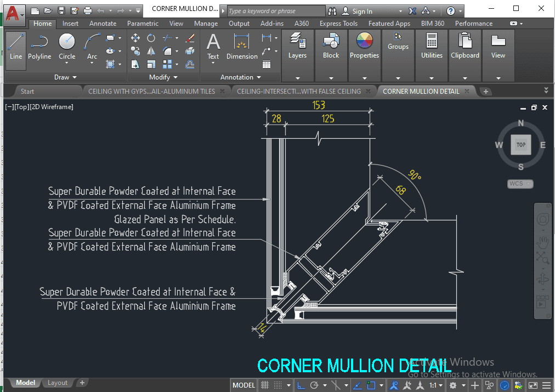The image size is (555, 392).
Task: Click the Erase tool icon
Action: pyautogui.click(x=190, y=38)
